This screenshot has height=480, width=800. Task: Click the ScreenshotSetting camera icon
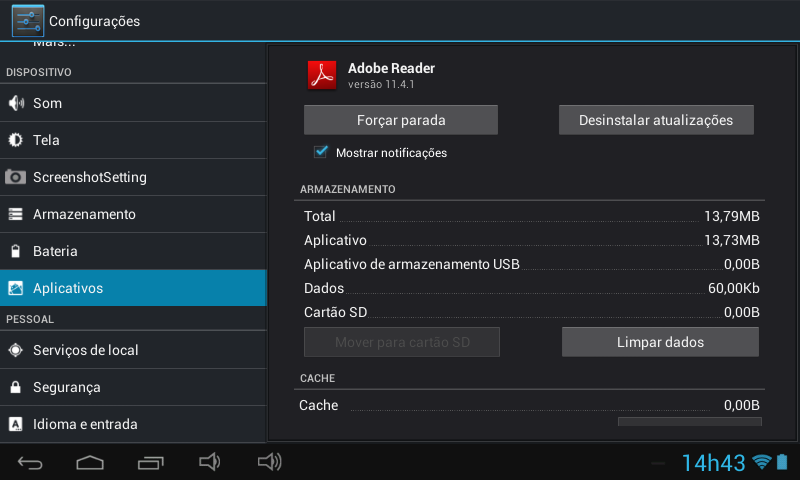point(15,177)
